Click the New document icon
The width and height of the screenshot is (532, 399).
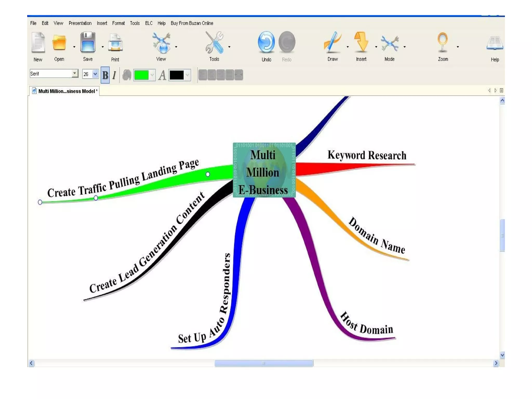38,42
